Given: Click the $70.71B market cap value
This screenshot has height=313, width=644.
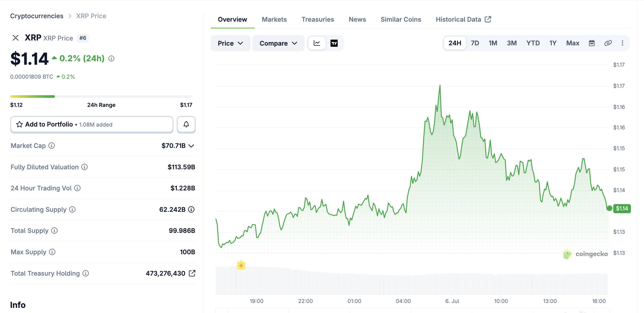Looking at the screenshot, I should click(173, 146).
